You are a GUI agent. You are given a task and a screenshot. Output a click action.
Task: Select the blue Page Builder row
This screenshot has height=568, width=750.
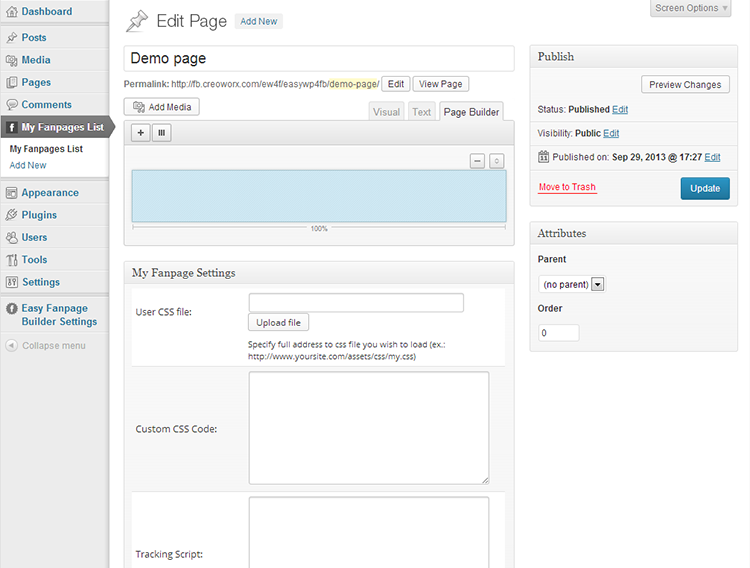pyautogui.click(x=319, y=196)
